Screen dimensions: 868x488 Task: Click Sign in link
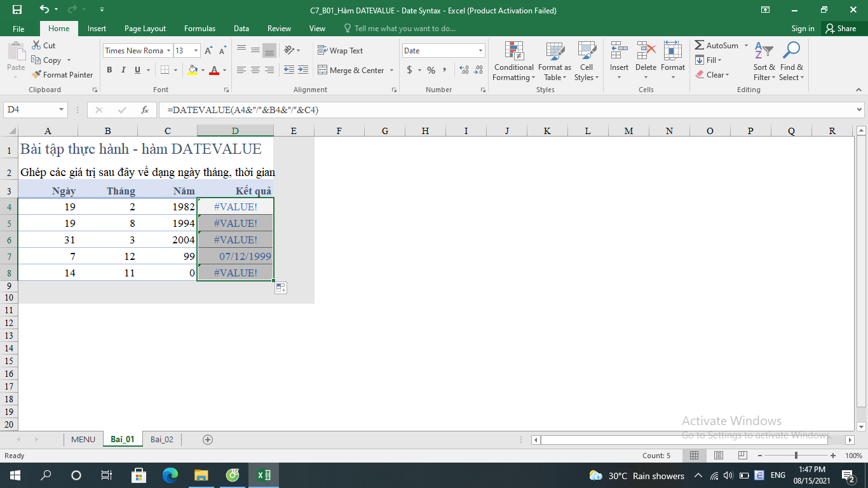click(x=803, y=29)
